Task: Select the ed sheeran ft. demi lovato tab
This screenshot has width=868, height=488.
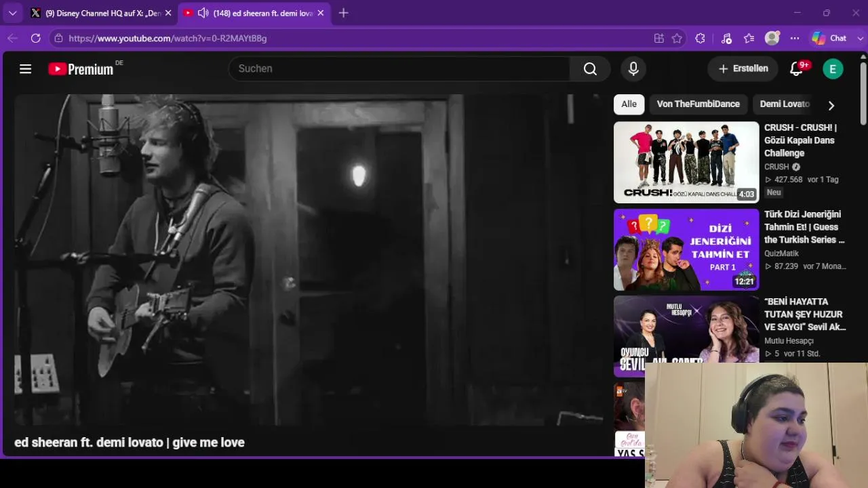Action: click(x=254, y=13)
